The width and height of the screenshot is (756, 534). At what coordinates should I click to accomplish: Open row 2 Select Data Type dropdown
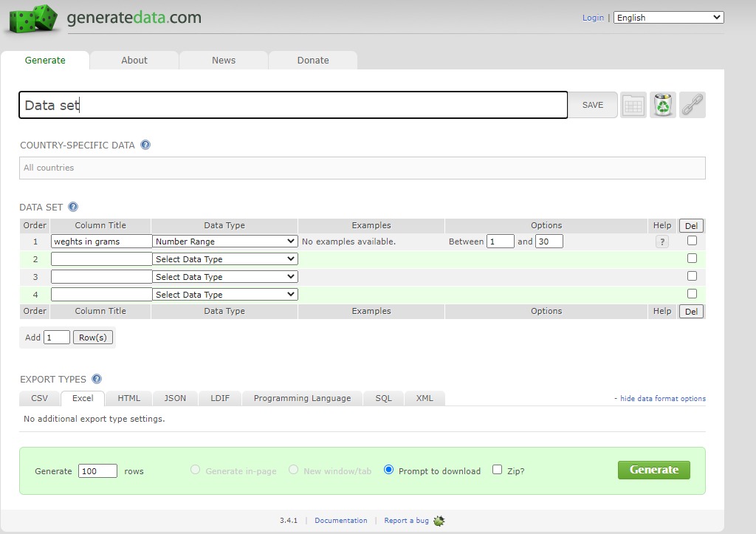click(x=224, y=259)
